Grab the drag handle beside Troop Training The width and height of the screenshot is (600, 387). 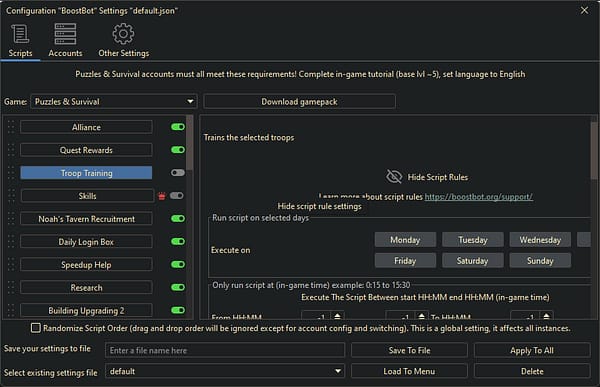[x=11, y=173]
